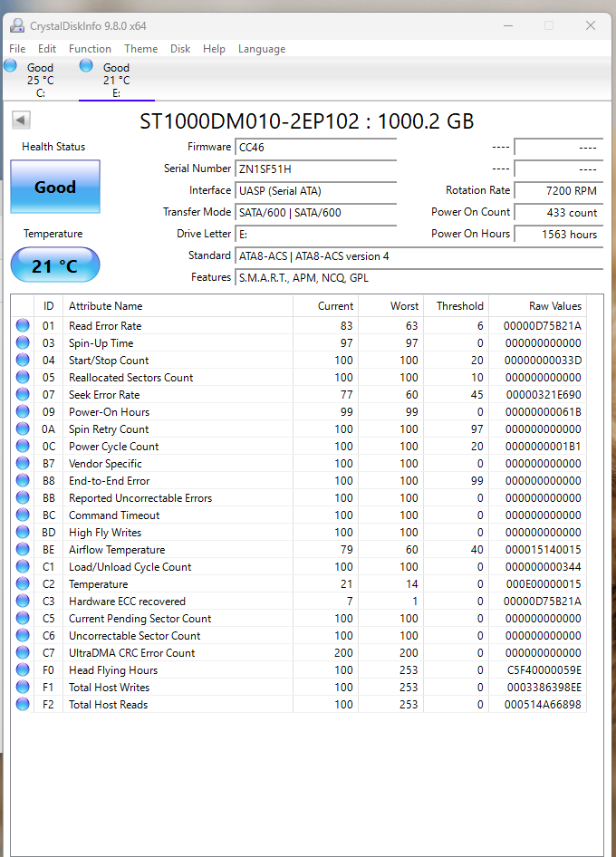
Task: Click the CrystalDiskInfo app icon in title bar
Action: [17, 25]
